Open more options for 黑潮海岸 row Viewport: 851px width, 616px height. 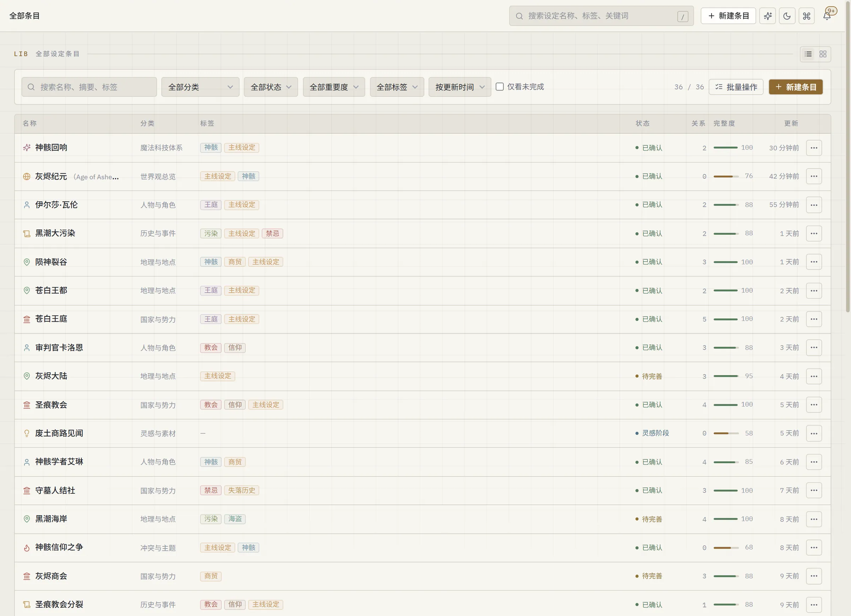point(814,519)
